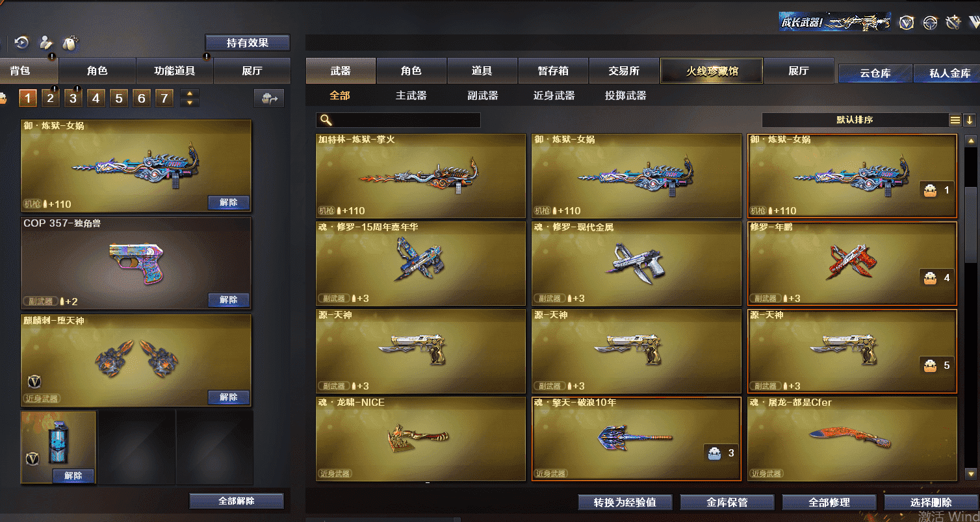Select the 副武器 filter tab
Image resolution: width=980 pixels, height=522 pixels.
483,95
